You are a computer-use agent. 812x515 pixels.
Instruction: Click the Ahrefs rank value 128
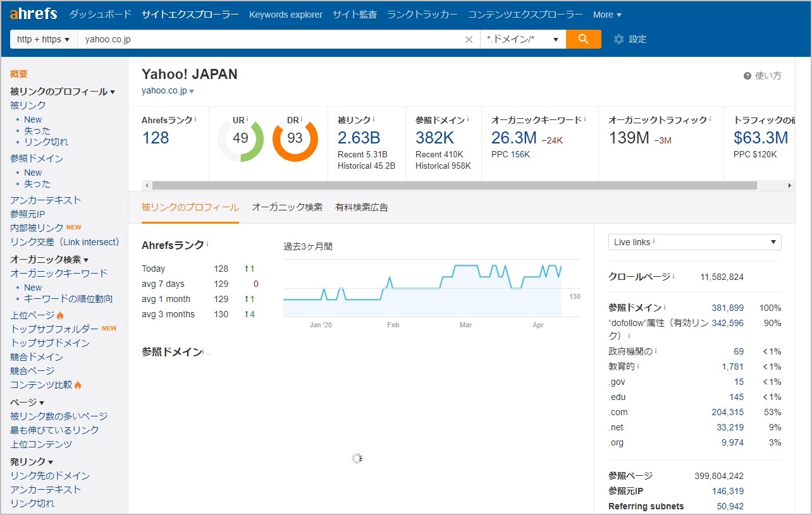click(156, 138)
